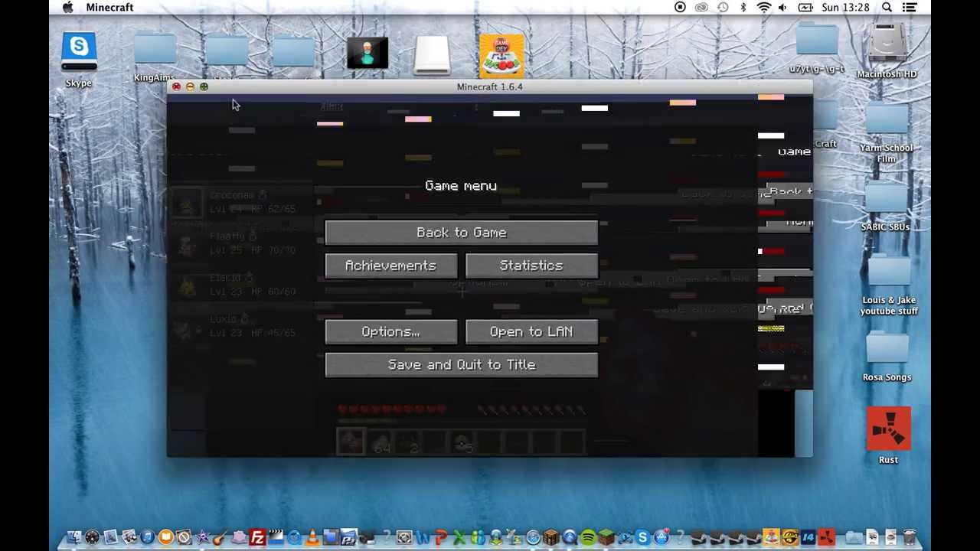Screen dimensions: 980x551
Task: Open Minecraft grass block Dock icon
Action: coord(606,537)
